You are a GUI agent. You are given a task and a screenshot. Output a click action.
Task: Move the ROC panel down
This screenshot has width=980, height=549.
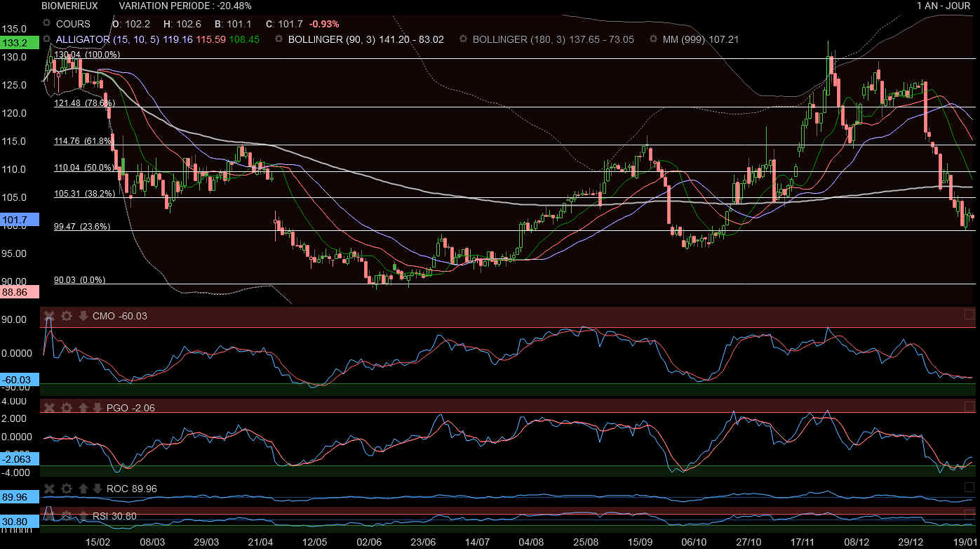(x=97, y=489)
